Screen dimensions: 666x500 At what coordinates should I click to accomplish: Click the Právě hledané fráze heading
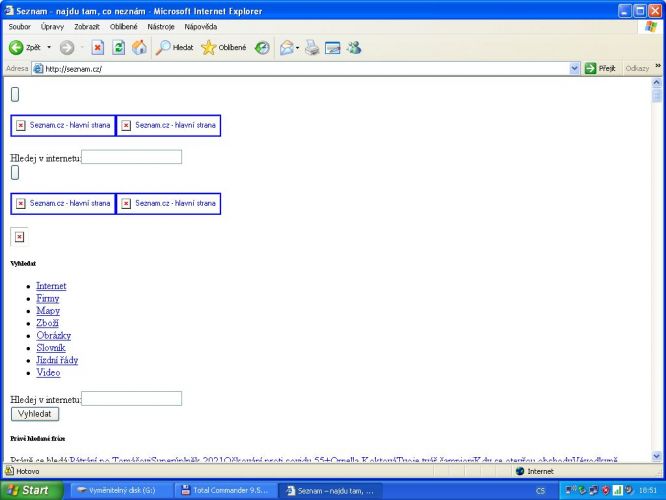point(38,438)
